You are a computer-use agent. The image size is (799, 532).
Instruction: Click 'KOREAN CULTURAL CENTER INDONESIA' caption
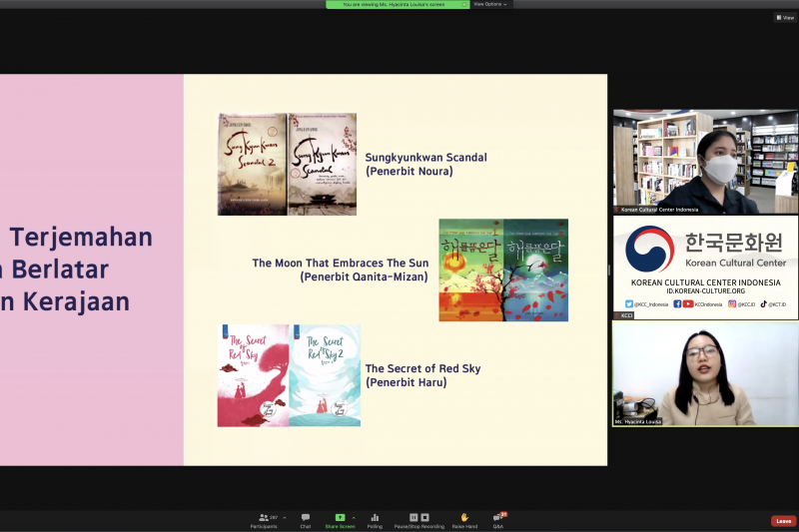(706, 282)
